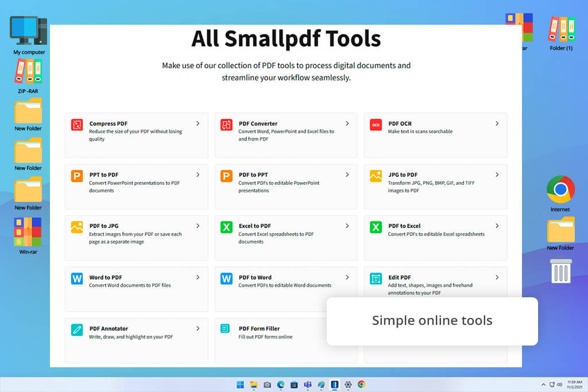588x392 pixels.
Task: Select the Win-rar desktop icon on left
Action: tap(28, 236)
